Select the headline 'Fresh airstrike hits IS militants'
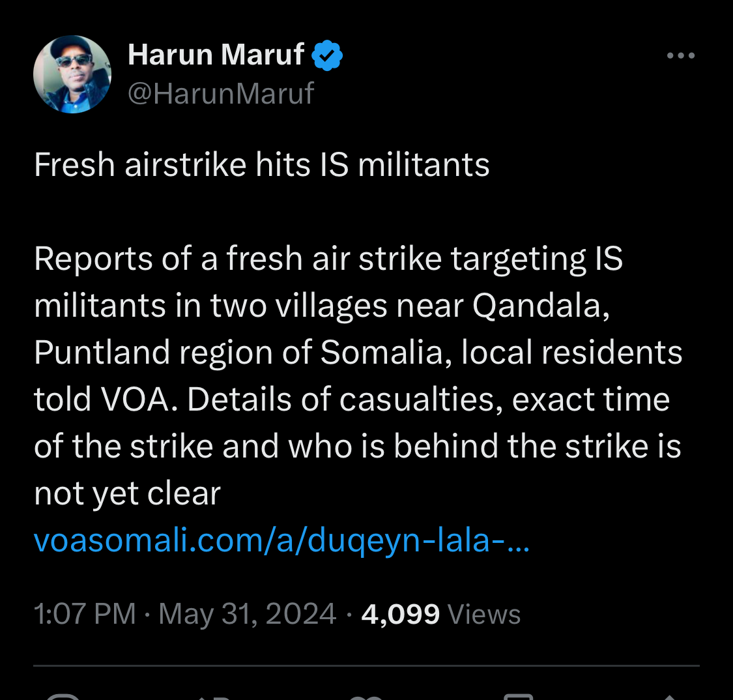The image size is (733, 700). point(262,165)
